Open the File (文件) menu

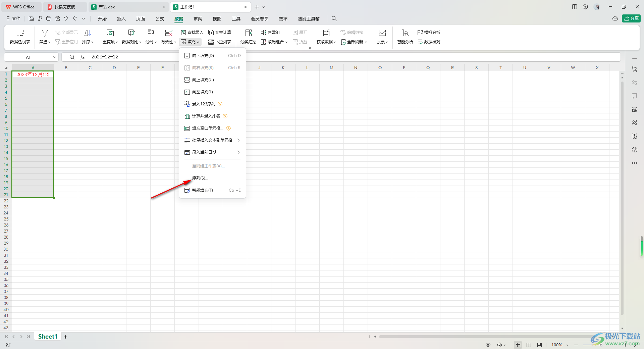point(13,19)
